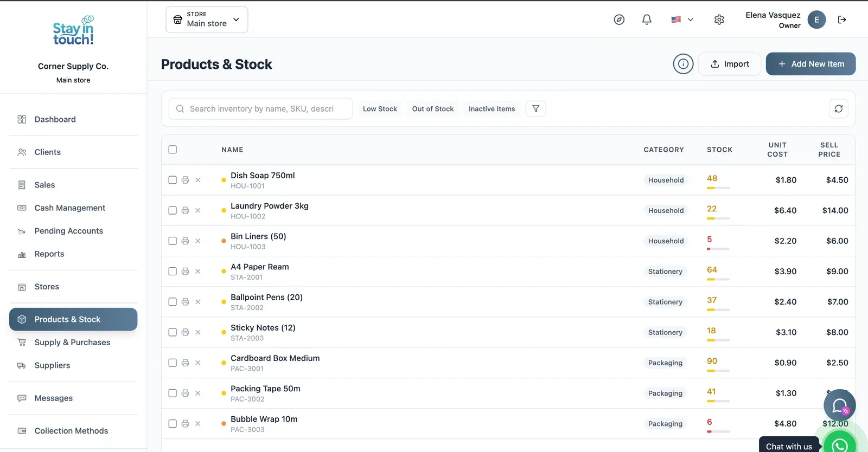Check the Bubble Wrap 10m checkbox
868x452 pixels.
(x=173, y=423)
